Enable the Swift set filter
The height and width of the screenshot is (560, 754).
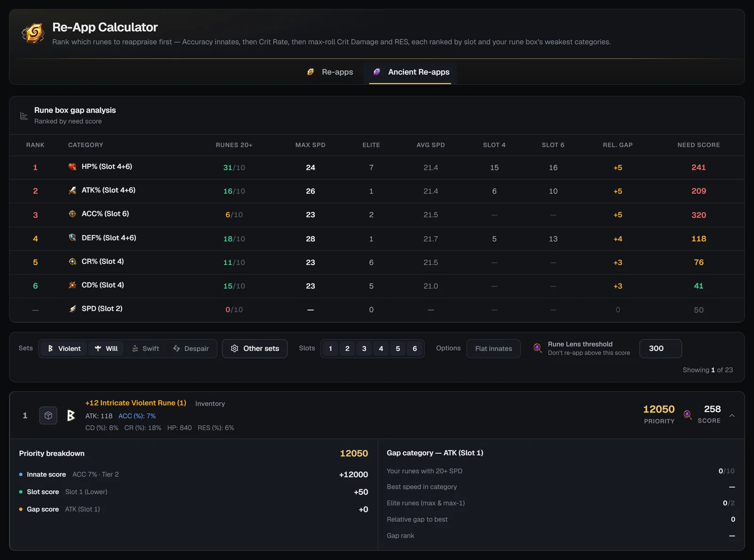click(x=145, y=349)
